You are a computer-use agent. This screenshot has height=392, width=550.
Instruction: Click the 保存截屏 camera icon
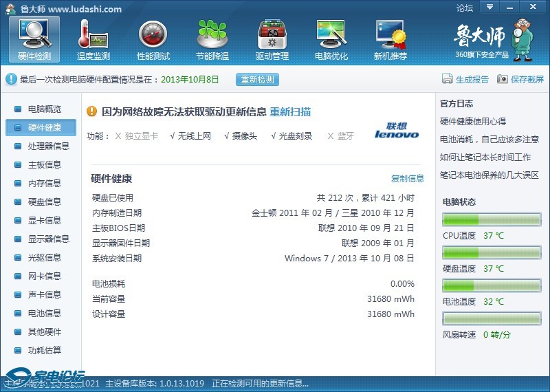(503, 79)
